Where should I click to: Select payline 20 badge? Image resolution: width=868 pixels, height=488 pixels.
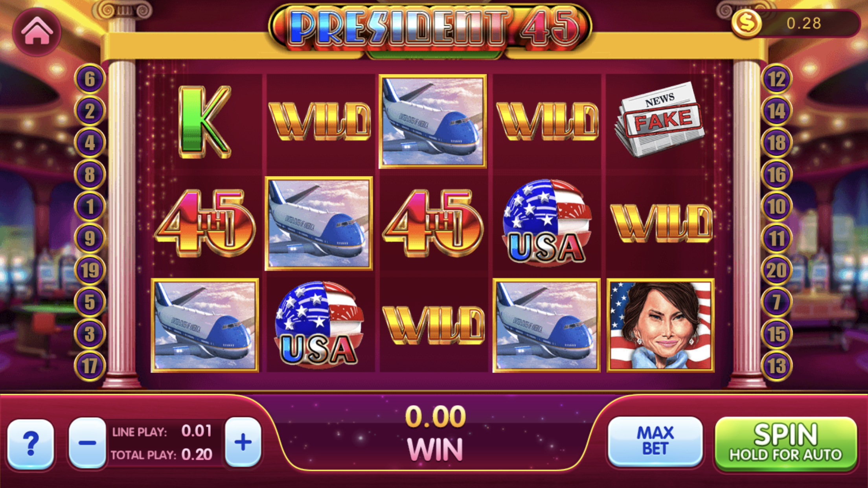click(777, 270)
